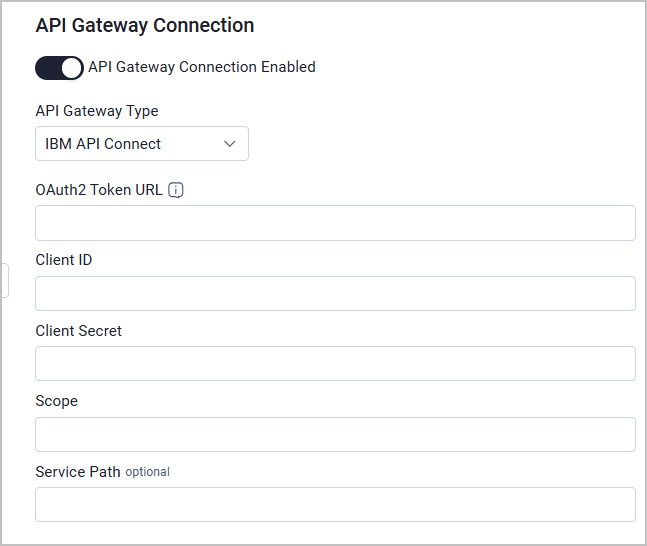Image resolution: width=647 pixels, height=546 pixels.
Task: Click the OAuth2 Token URL label text
Action: (x=99, y=190)
